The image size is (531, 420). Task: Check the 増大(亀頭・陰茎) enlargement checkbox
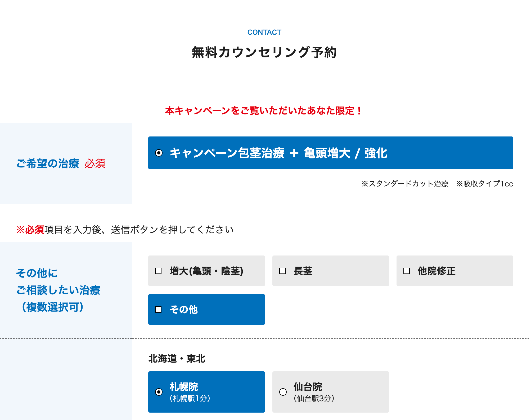(x=158, y=271)
